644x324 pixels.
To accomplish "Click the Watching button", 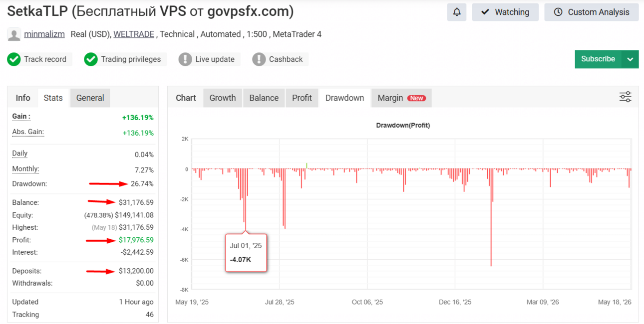I will click(x=505, y=12).
